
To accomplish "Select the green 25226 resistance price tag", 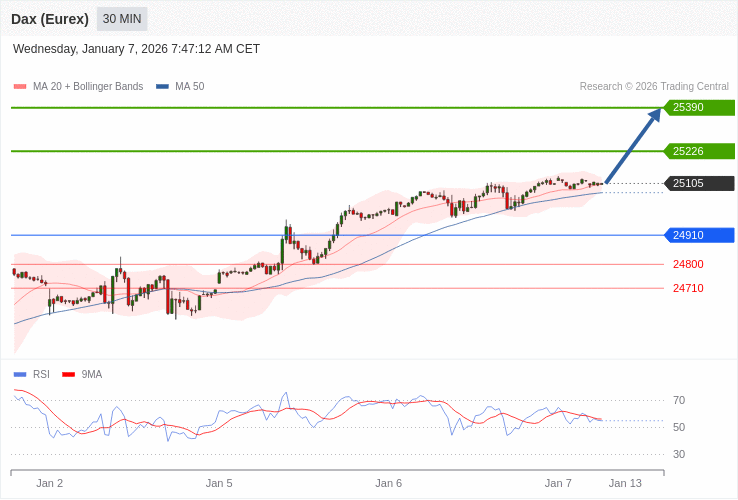I will pos(699,151).
